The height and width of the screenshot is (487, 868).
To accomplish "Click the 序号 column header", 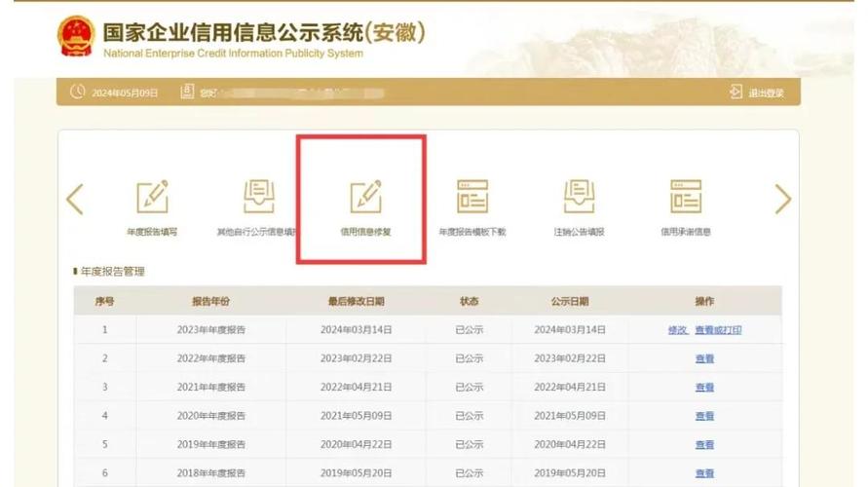I will 104,301.
